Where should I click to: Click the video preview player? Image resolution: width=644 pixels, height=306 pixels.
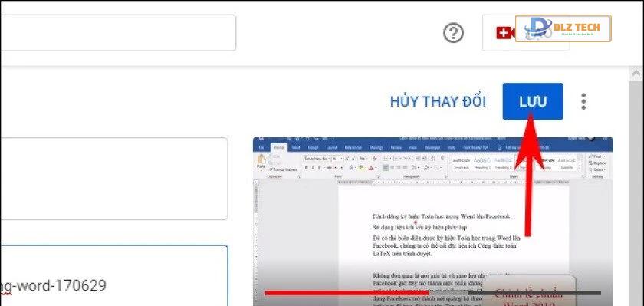(433, 222)
